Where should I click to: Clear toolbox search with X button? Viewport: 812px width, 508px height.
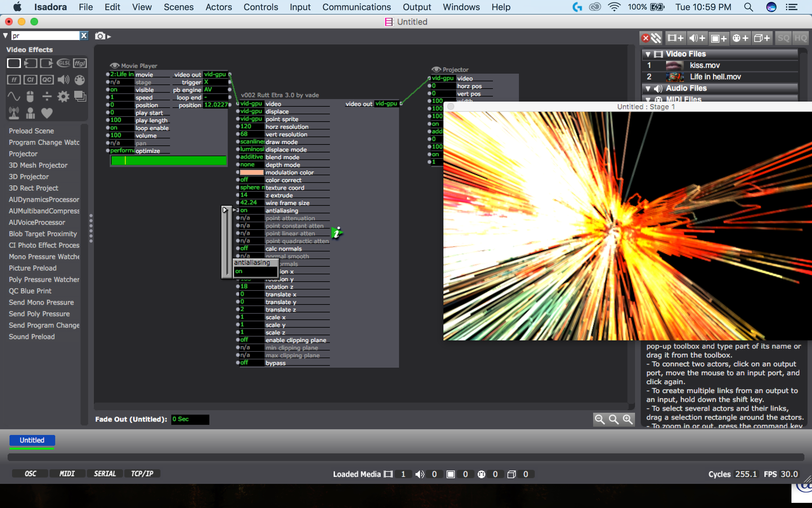click(x=84, y=35)
